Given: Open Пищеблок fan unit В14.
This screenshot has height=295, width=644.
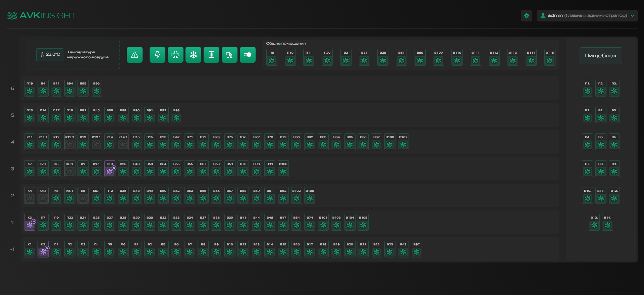Looking at the screenshot, I should pyautogui.click(x=608, y=222).
